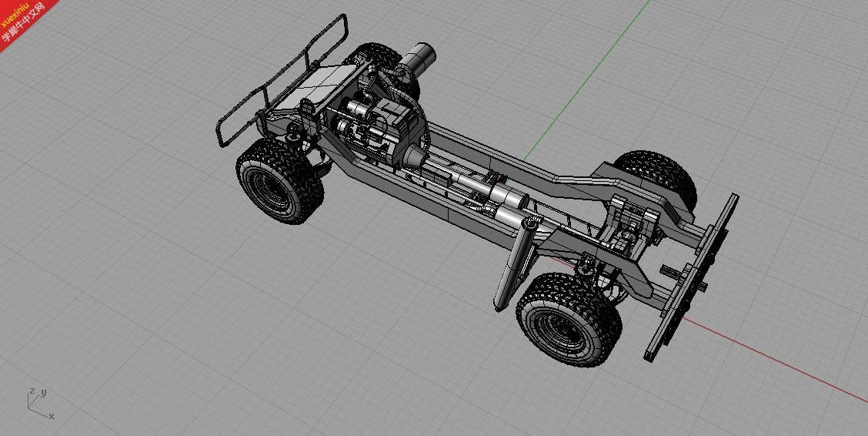Select the rear-left tire nearest the camera
The width and height of the screenshot is (868, 436).
(x=569, y=320)
